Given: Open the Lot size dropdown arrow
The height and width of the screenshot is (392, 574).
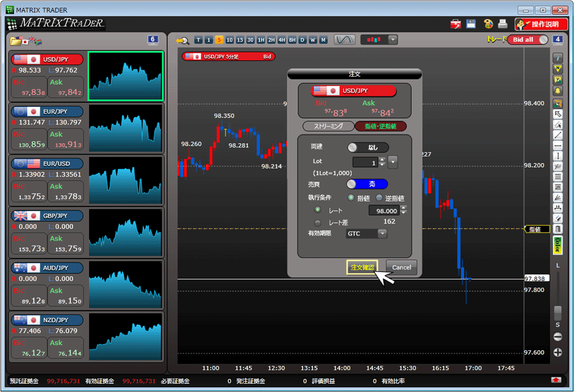Looking at the screenshot, I should coord(393,162).
